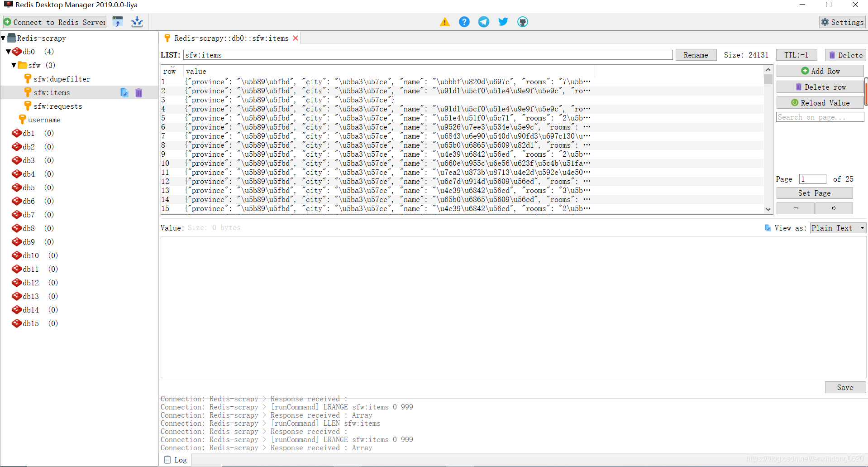Click the Save button
Screen dimensions: 868x467
point(845,387)
